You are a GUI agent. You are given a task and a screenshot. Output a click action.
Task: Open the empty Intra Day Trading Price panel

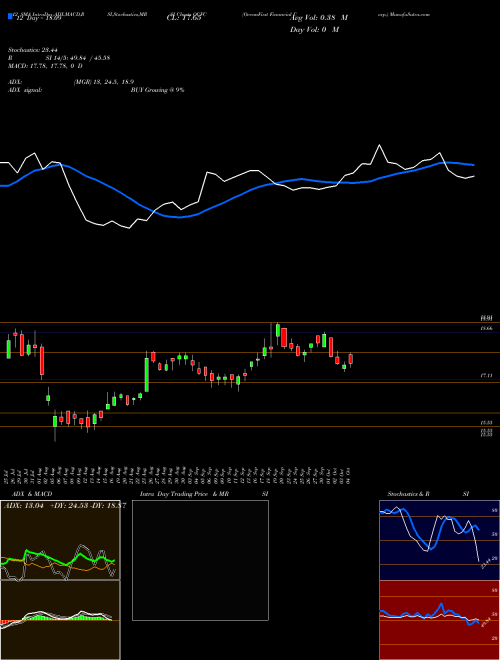coord(200,560)
